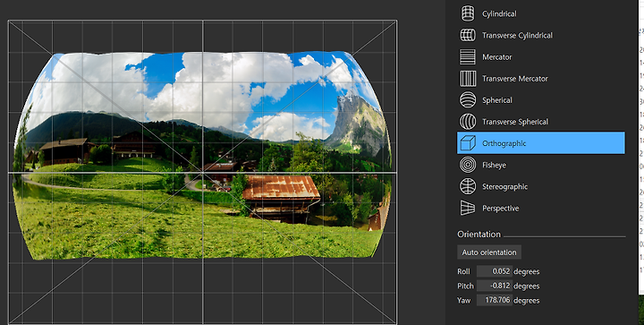Select the Cylindrical projection icon
Viewport: 644px width, 325px height.
tap(468, 13)
